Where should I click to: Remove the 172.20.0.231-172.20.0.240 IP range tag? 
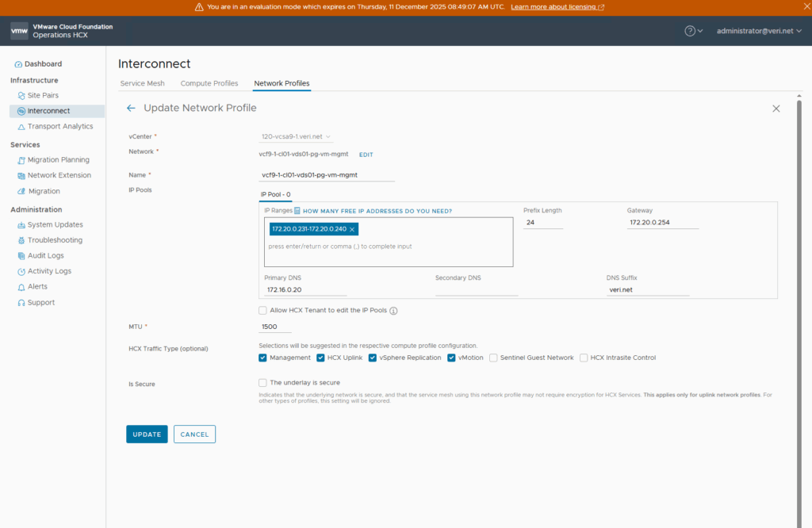(352, 229)
